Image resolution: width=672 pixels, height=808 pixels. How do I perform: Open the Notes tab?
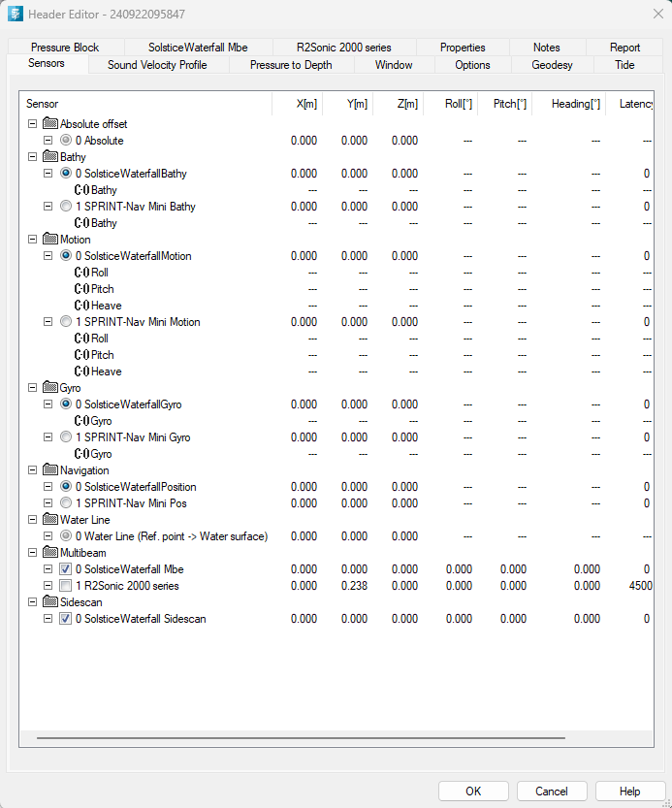point(547,48)
